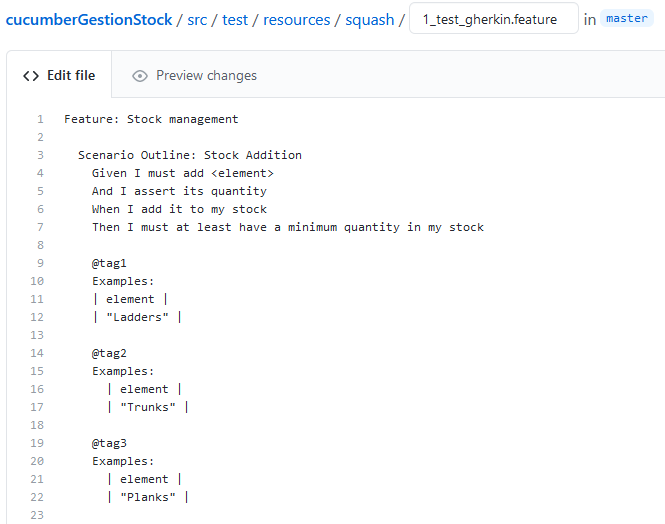Go to the src folder breadcrumb
Screen dimensions: 665x524
tap(198, 19)
